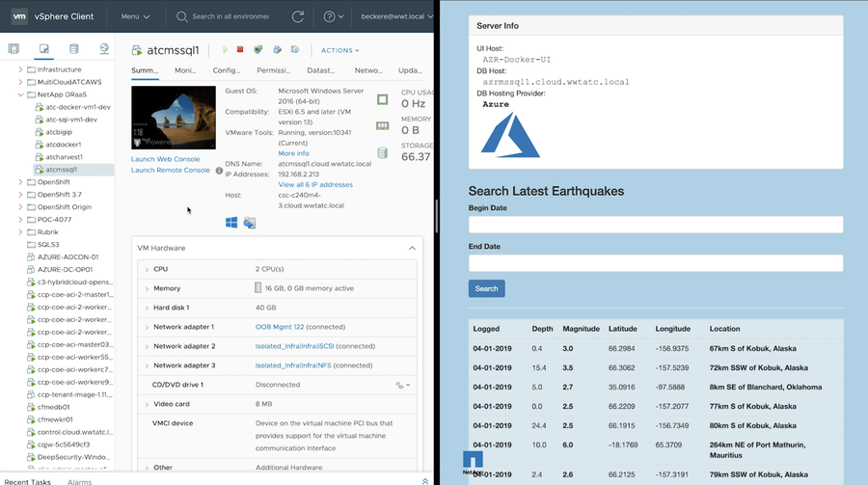Click Launch Remote Console link
This screenshot has width=868, height=485.
(171, 170)
